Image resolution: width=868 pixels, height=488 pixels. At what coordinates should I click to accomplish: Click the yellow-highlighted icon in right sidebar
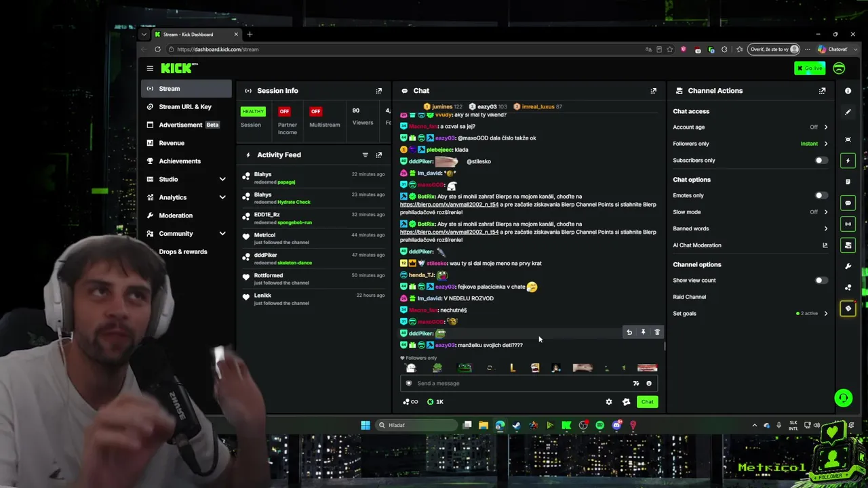click(848, 308)
